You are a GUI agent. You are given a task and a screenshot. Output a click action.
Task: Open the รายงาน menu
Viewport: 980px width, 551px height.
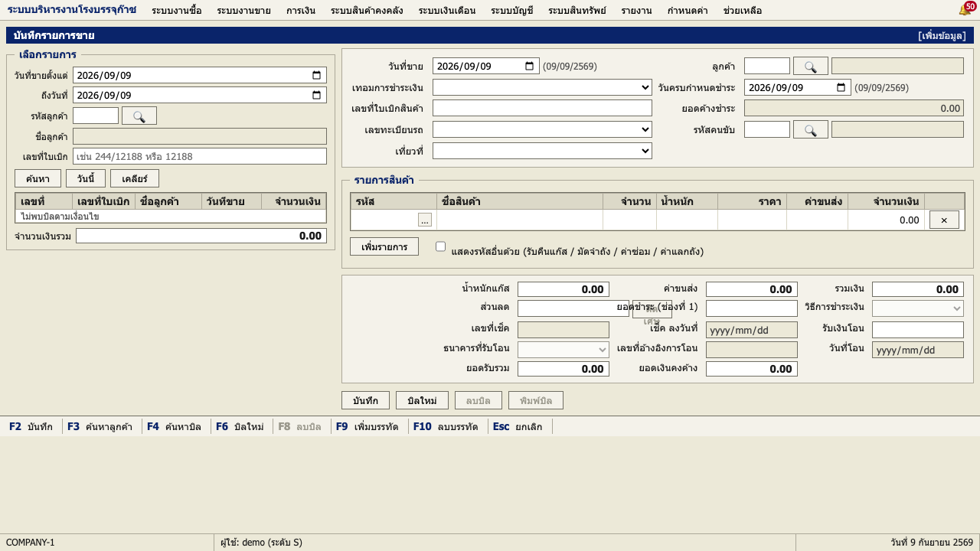click(x=636, y=10)
